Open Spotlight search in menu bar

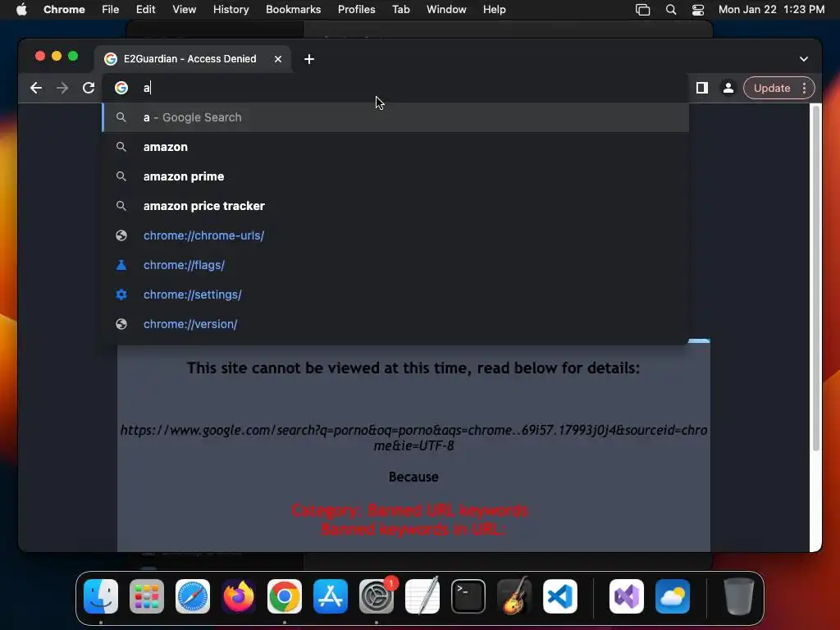(x=671, y=10)
